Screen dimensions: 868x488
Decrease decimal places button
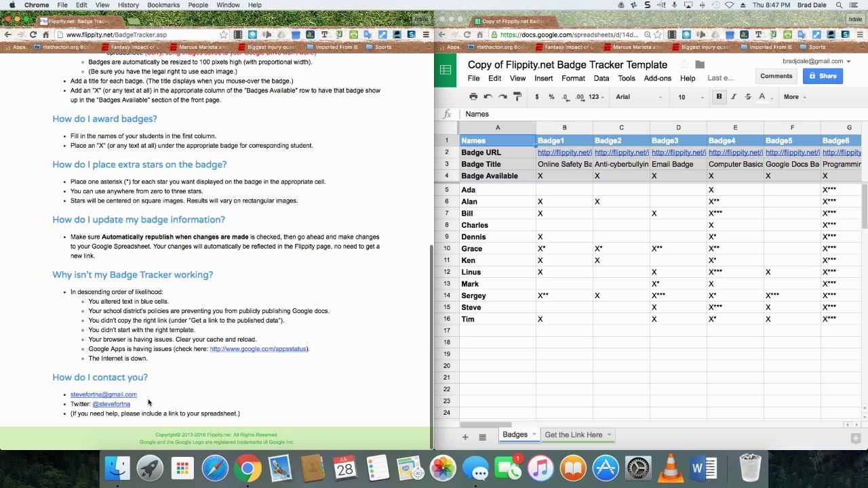pyautogui.click(x=566, y=97)
